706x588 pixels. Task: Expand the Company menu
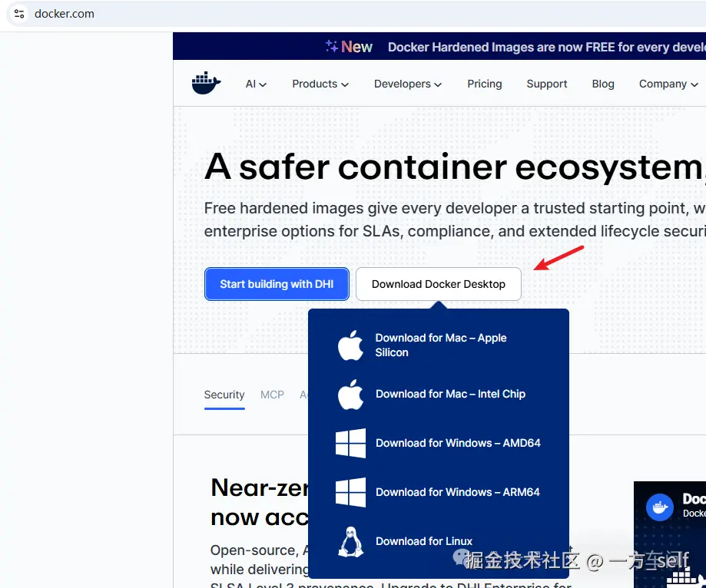pyautogui.click(x=668, y=84)
